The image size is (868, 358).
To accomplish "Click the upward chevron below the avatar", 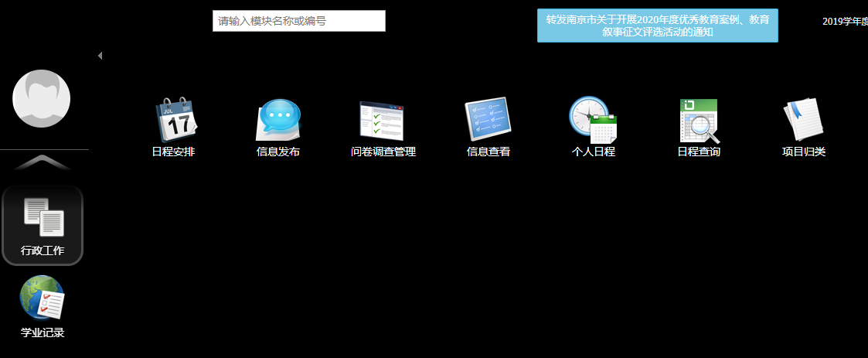I will click(43, 162).
